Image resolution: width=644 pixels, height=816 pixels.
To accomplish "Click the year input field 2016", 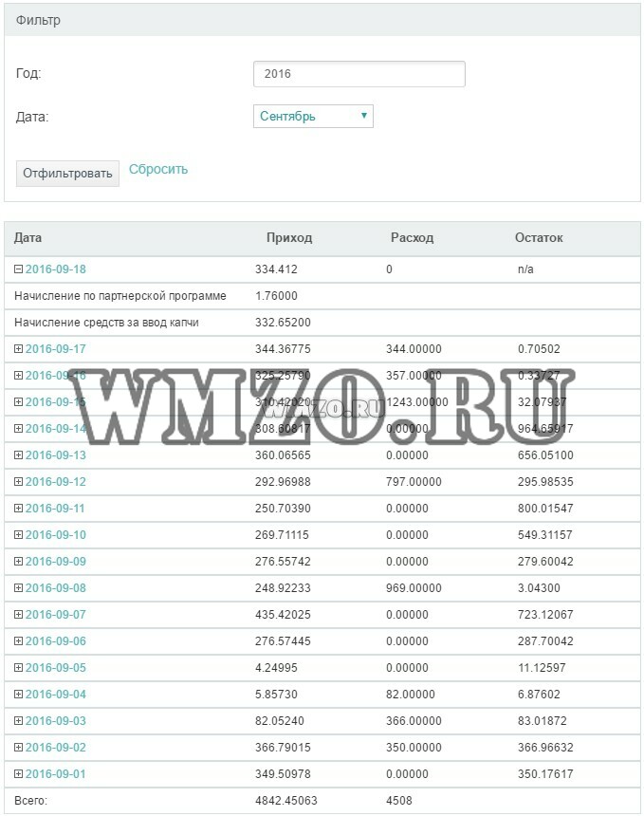I will click(359, 74).
